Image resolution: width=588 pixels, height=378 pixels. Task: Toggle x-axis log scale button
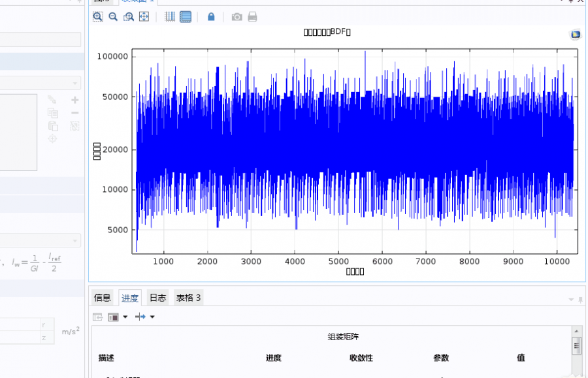click(170, 17)
